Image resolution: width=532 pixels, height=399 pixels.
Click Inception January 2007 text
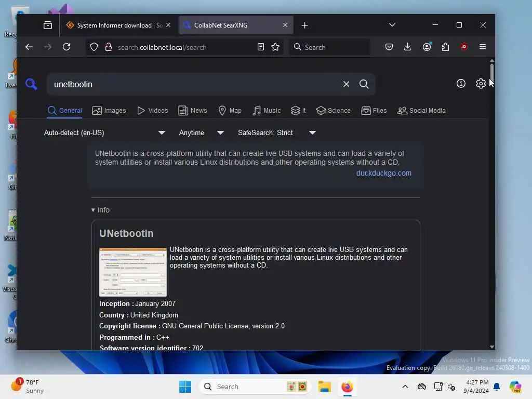(x=137, y=303)
